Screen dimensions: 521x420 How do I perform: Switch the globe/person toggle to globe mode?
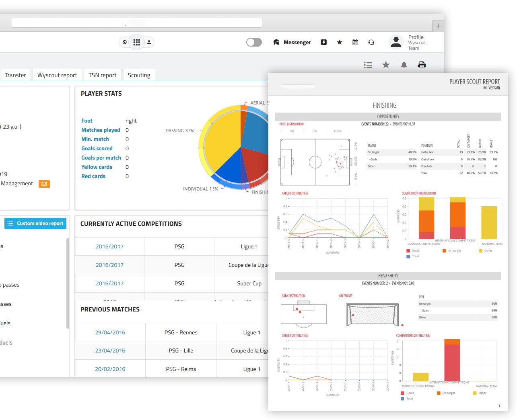tap(124, 42)
